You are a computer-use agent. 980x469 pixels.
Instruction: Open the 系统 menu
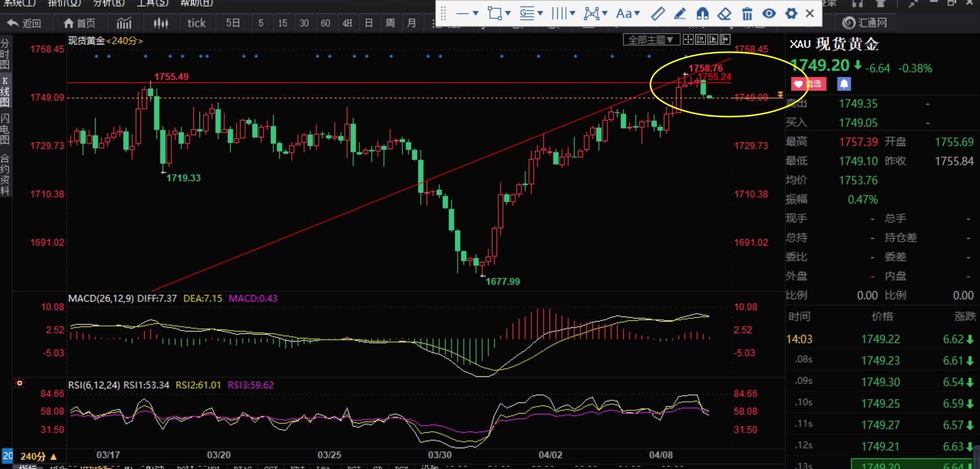[20, 3]
